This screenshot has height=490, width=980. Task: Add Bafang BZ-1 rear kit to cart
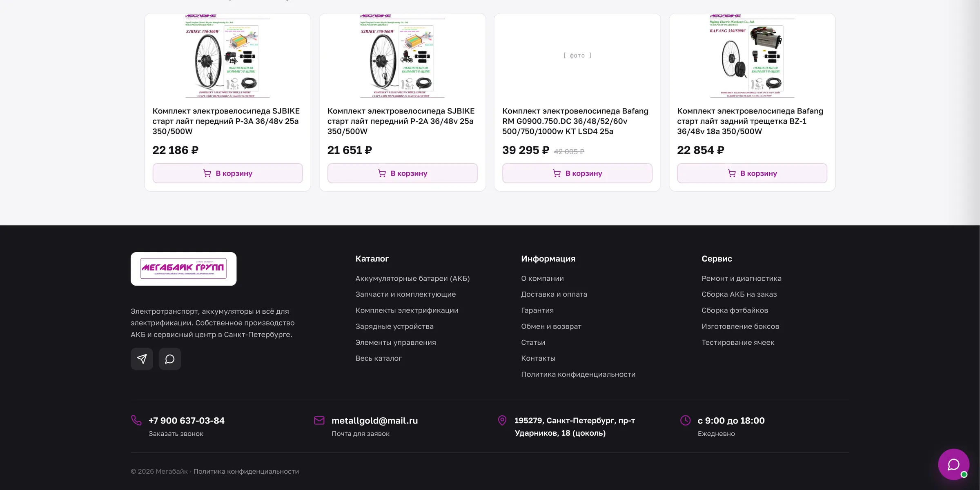752,173
